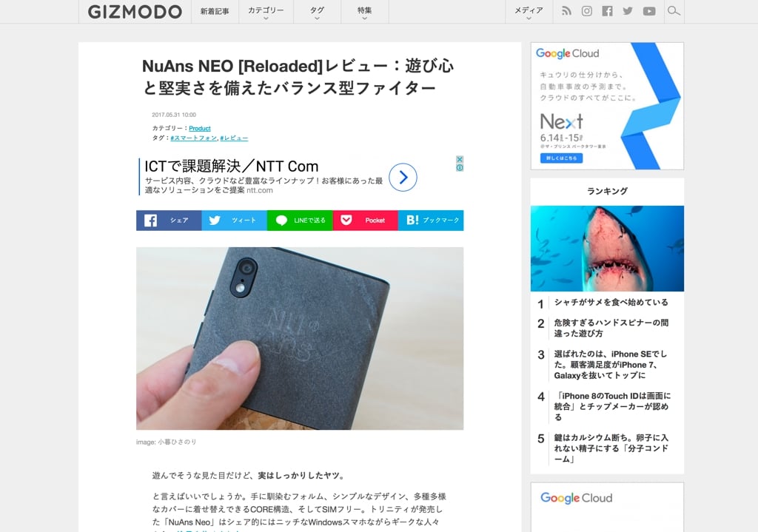Click the GIZMODO logo

135,12
